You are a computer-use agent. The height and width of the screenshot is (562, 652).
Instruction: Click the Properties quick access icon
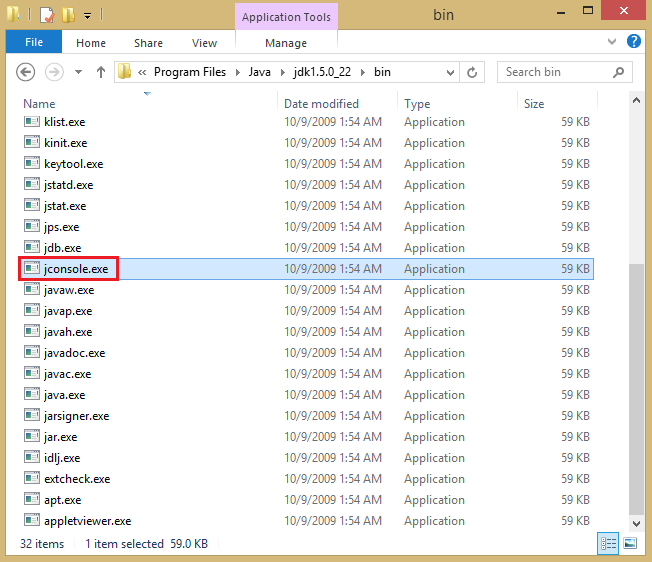47,15
